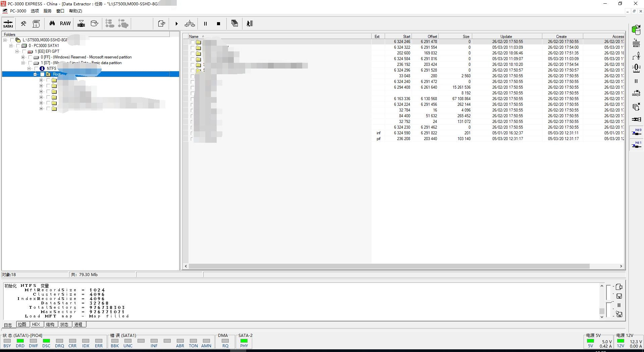This screenshot has width=644, height=352.
Task: Check the NTFS node checkbox
Action: 36,69
